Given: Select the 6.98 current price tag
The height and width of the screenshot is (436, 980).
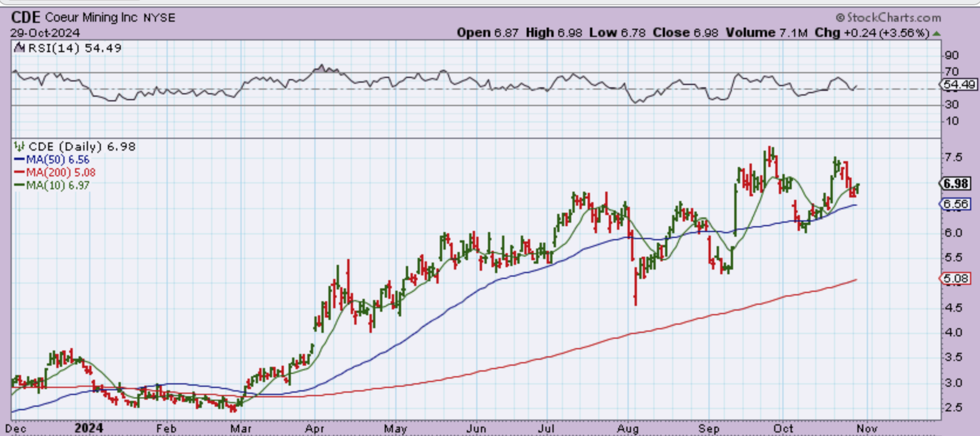Looking at the screenshot, I should click(x=955, y=183).
